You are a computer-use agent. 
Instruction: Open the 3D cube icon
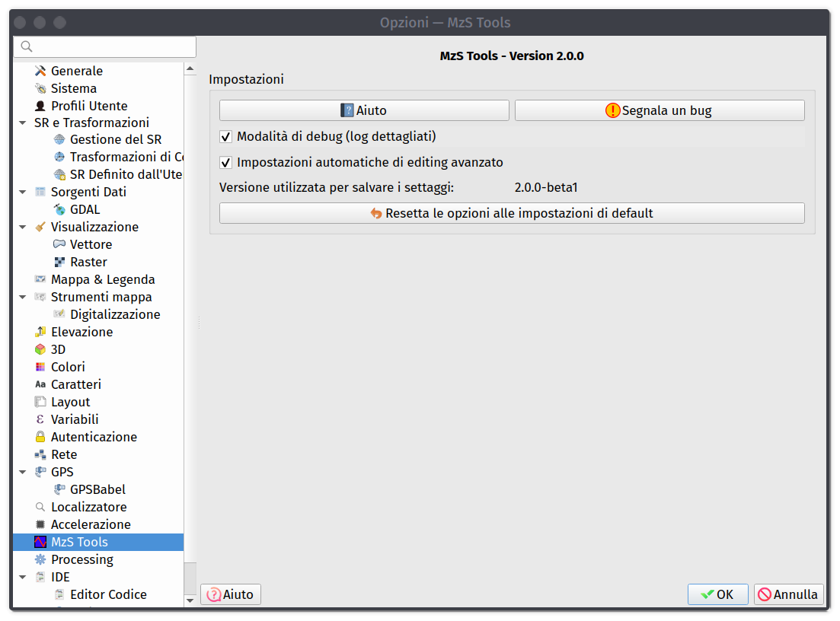coord(40,349)
